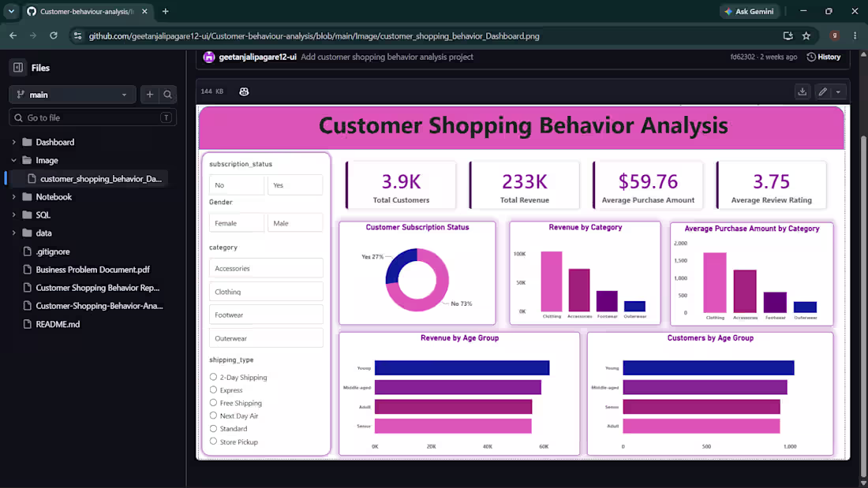Expand the data folder chevron

coord(14,233)
